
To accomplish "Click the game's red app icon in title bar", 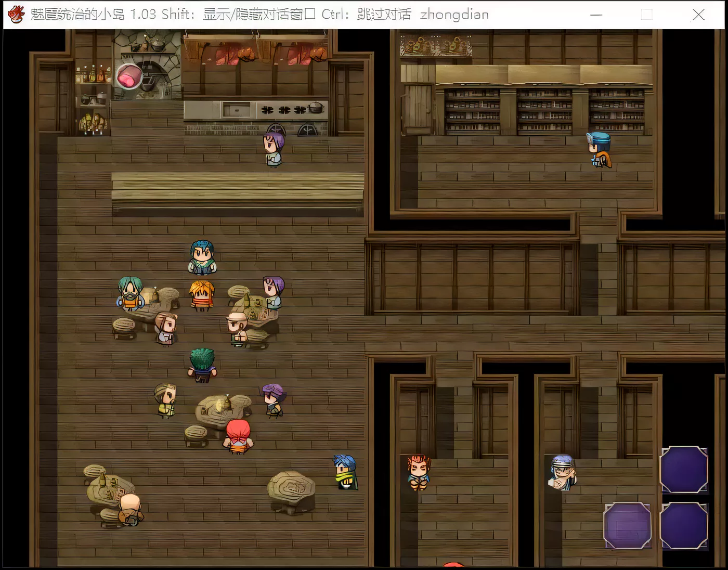I will [x=16, y=14].
